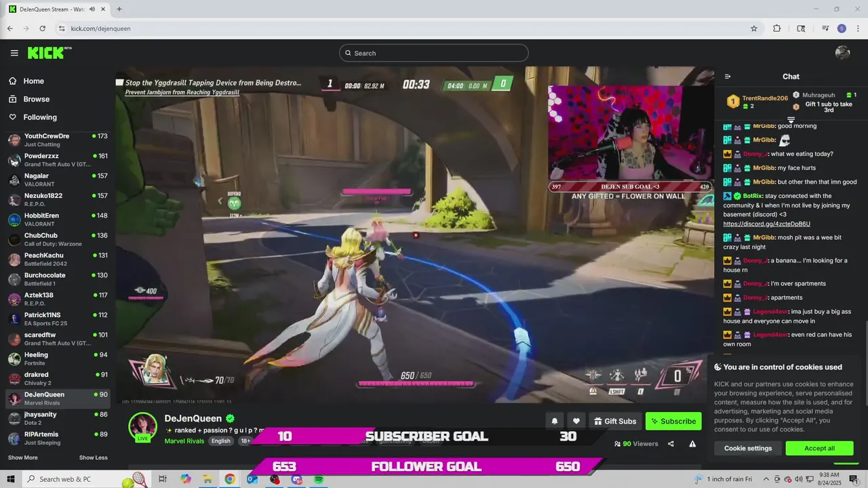
Task: Open Burchocolate channel in sidebar
Action: point(58,279)
